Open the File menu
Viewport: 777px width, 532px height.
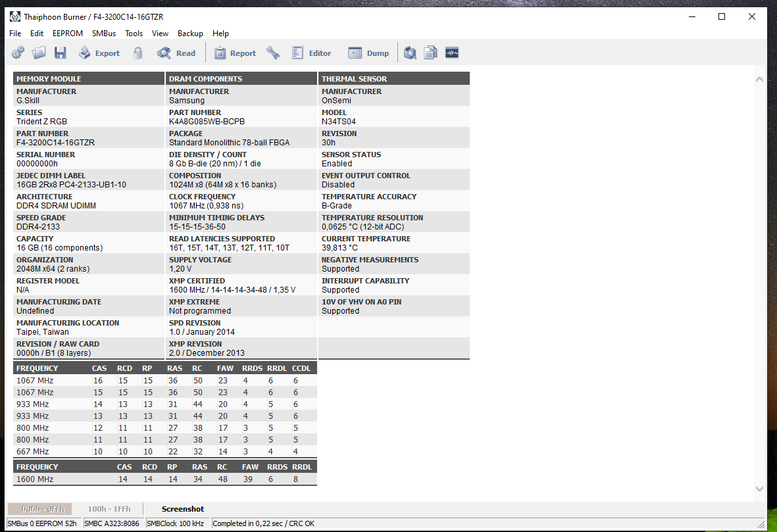tap(15, 33)
